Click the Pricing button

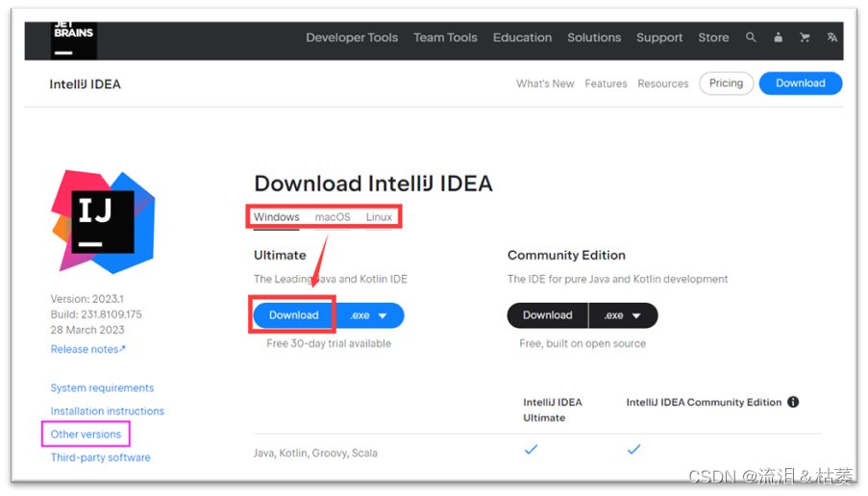(x=727, y=83)
